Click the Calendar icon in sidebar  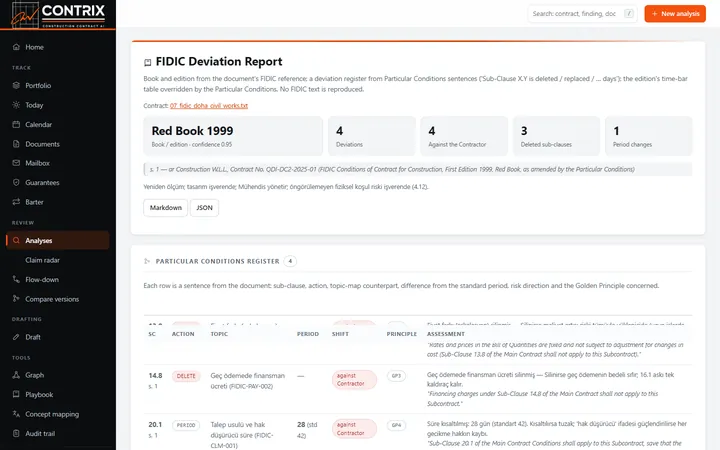(16, 124)
